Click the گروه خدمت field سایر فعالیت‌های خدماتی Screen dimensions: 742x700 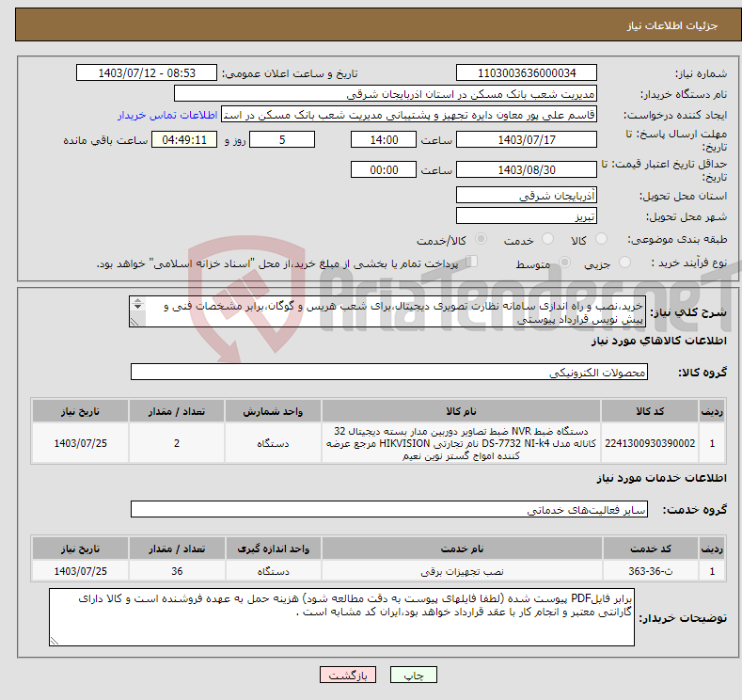click(x=389, y=509)
